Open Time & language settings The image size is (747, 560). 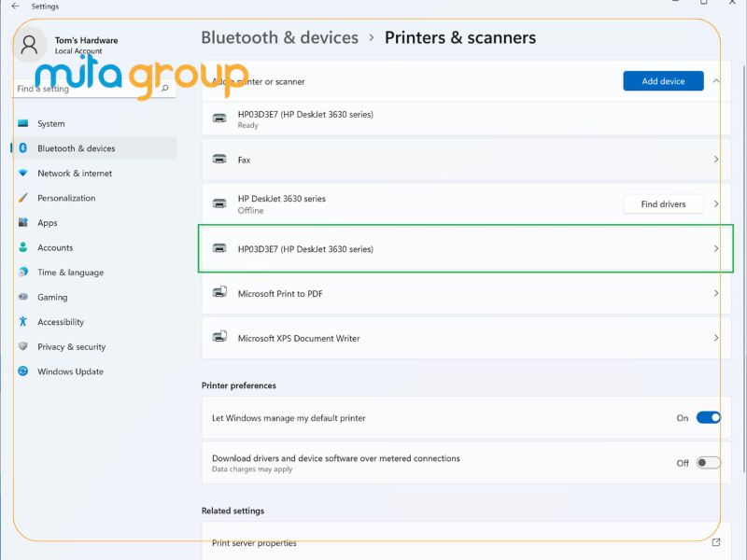click(x=93, y=272)
